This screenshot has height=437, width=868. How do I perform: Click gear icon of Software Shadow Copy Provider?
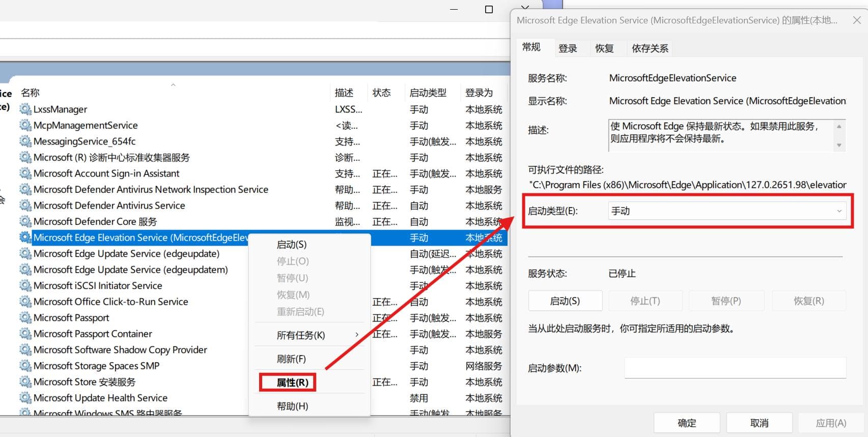[x=25, y=349]
